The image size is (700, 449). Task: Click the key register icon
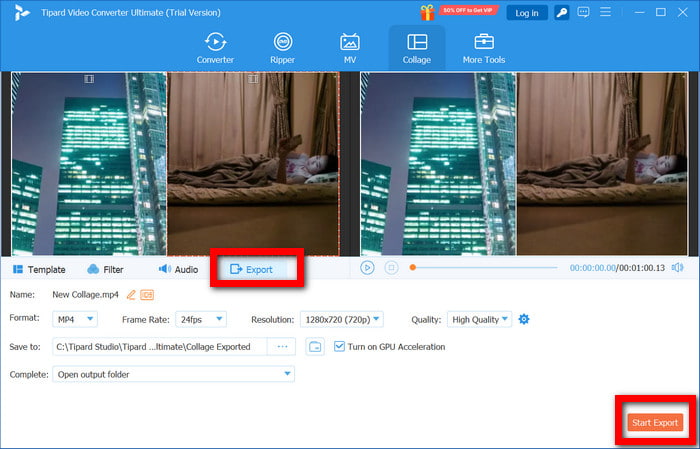563,12
